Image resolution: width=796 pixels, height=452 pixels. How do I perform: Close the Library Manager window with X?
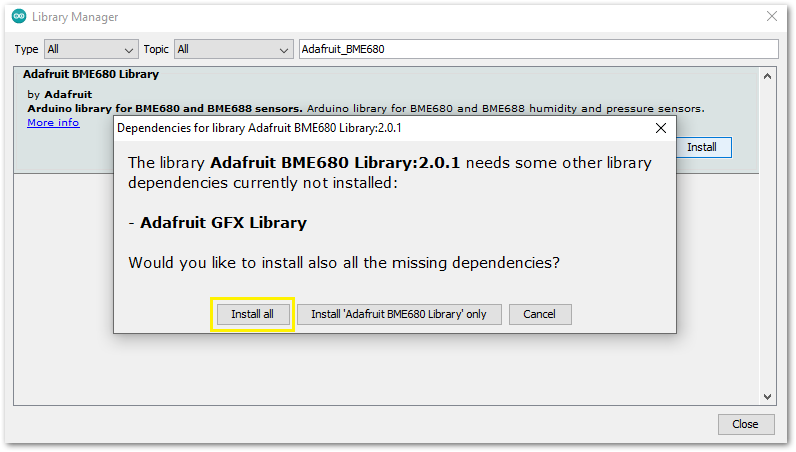coord(771,17)
